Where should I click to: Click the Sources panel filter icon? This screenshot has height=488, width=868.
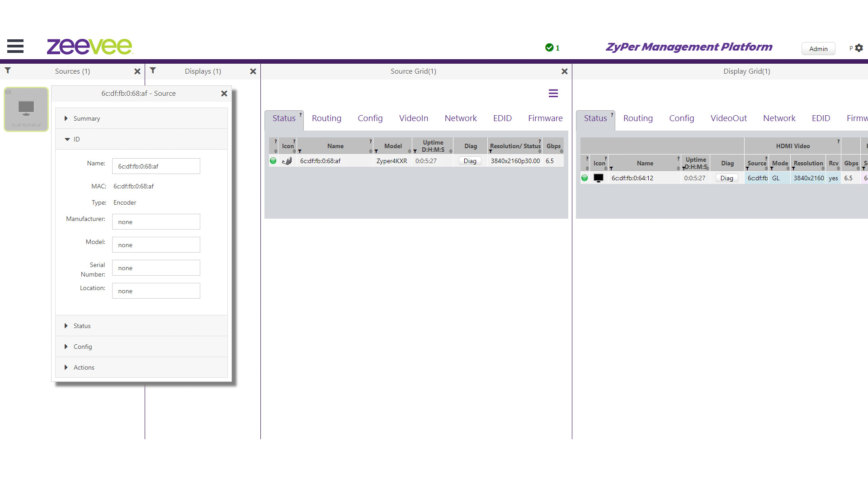pyautogui.click(x=8, y=70)
